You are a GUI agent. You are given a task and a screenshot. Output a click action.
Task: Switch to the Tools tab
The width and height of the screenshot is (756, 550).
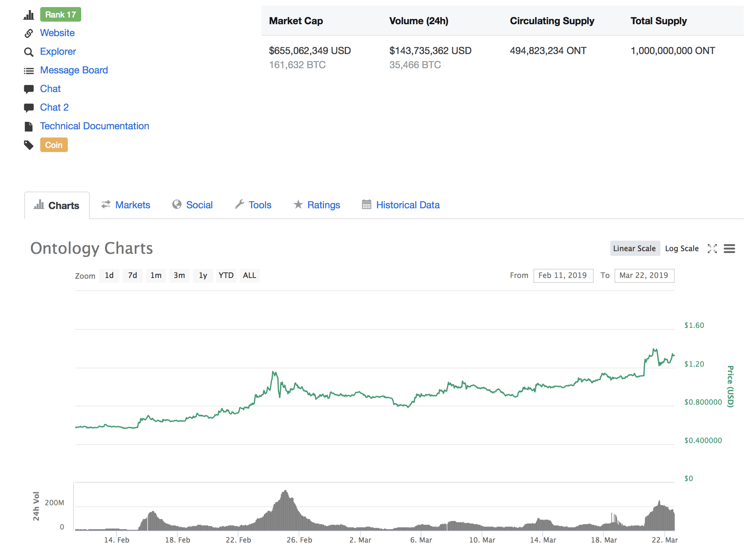tap(253, 205)
